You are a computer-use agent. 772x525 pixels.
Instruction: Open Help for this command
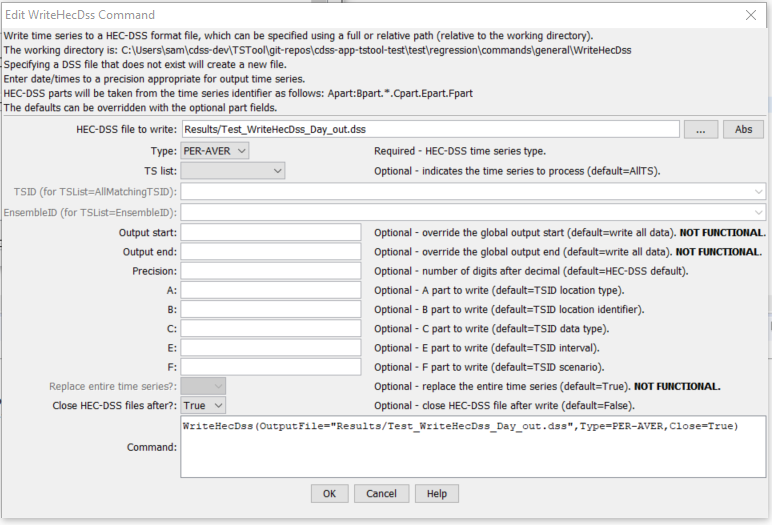point(437,494)
